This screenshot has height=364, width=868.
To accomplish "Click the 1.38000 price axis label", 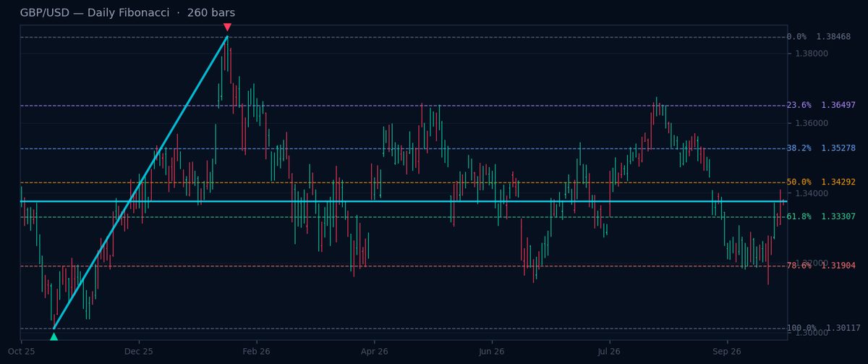I will (x=812, y=54).
